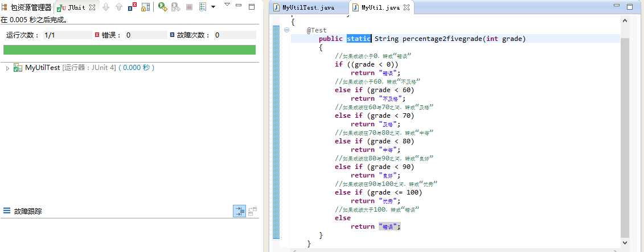644x252 pixels.
Task: Click the 在 0.005 秒之后完成 status text
Action: [34, 19]
